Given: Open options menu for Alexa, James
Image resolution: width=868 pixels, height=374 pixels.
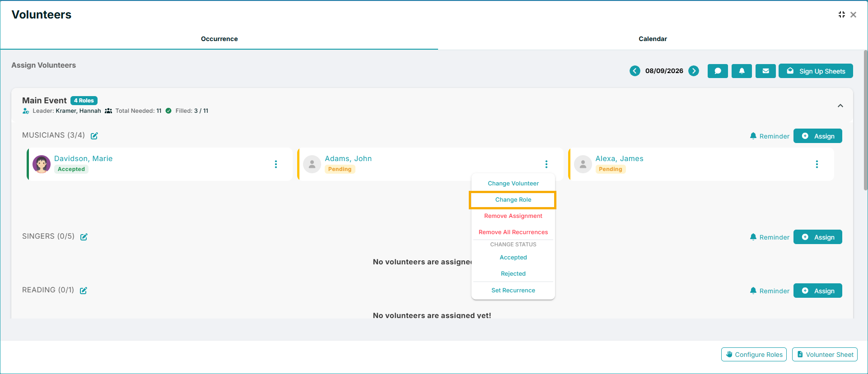Looking at the screenshot, I should click(817, 164).
